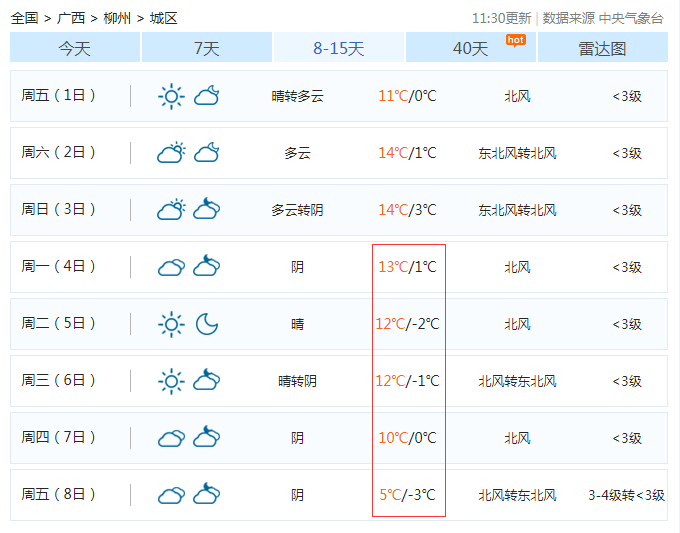
Task: Click the 3-4级转<3级 wind level text
Action: [626, 495]
